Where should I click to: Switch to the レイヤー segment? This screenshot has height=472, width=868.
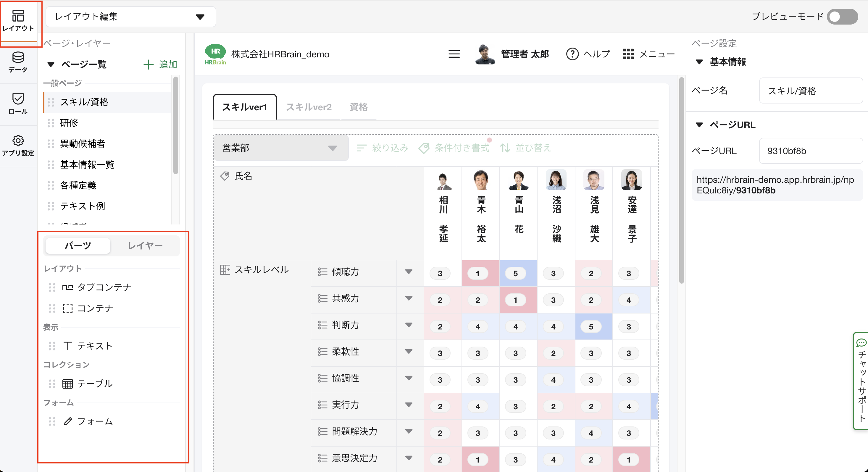click(145, 245)
